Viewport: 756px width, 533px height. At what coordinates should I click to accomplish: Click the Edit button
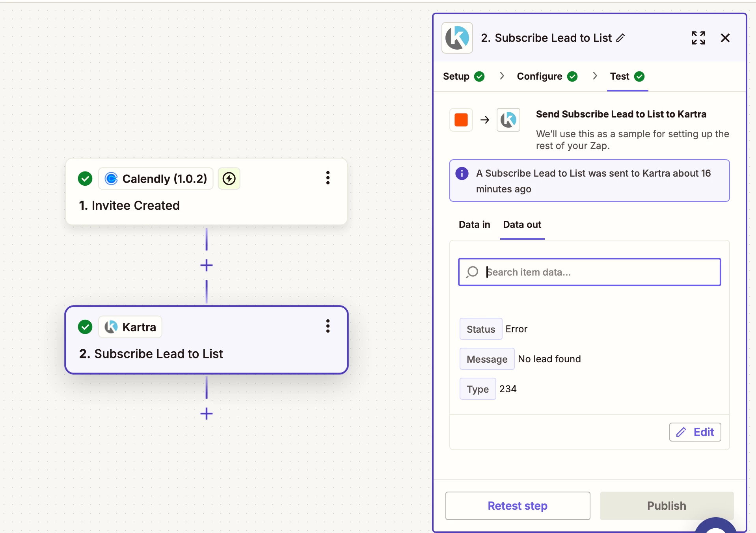(x=695, y=432)
